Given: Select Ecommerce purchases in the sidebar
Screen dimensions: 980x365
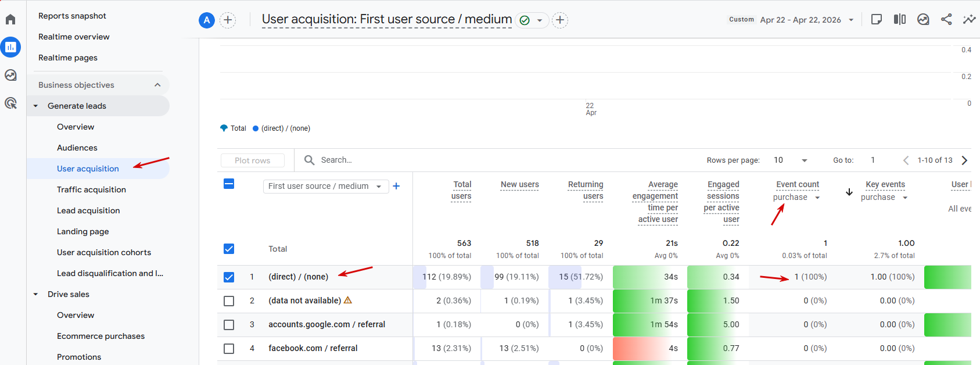Looking at the screenshot, I should pyautogui.click(x=100, y=336).
